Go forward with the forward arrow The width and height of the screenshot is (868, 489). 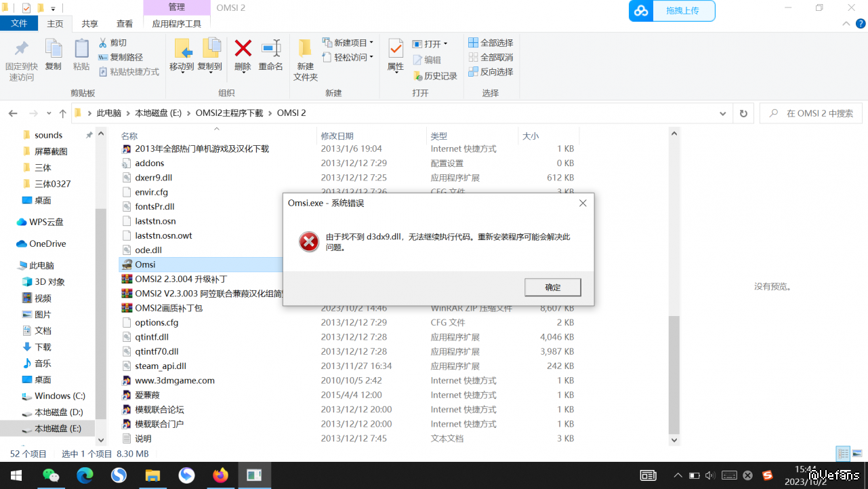point(33,113)
